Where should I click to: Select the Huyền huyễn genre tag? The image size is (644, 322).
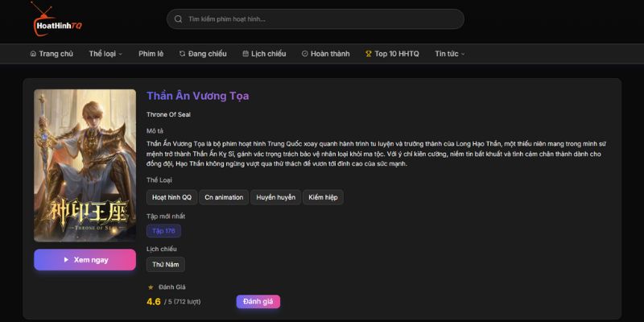pos(275,197)
